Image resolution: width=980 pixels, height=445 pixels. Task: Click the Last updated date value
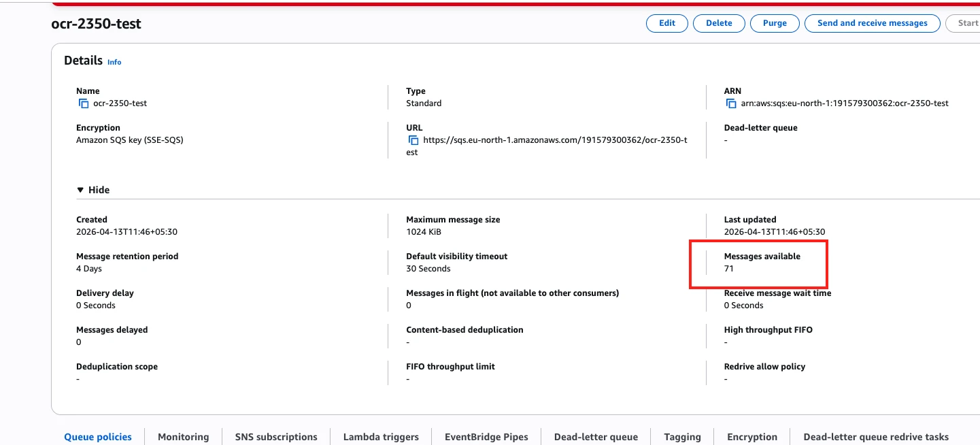click(x=775, y=232)
